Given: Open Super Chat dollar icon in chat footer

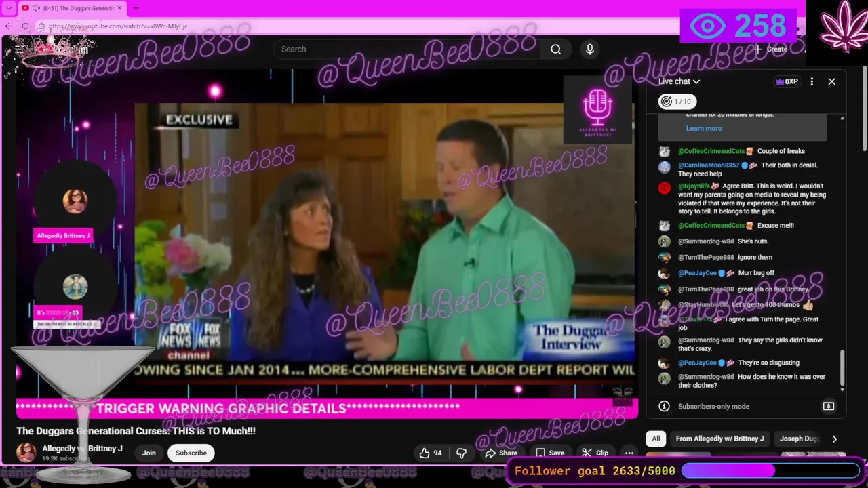Looking at the screenshot, I should pyautogui.click(x=828, y=406).
